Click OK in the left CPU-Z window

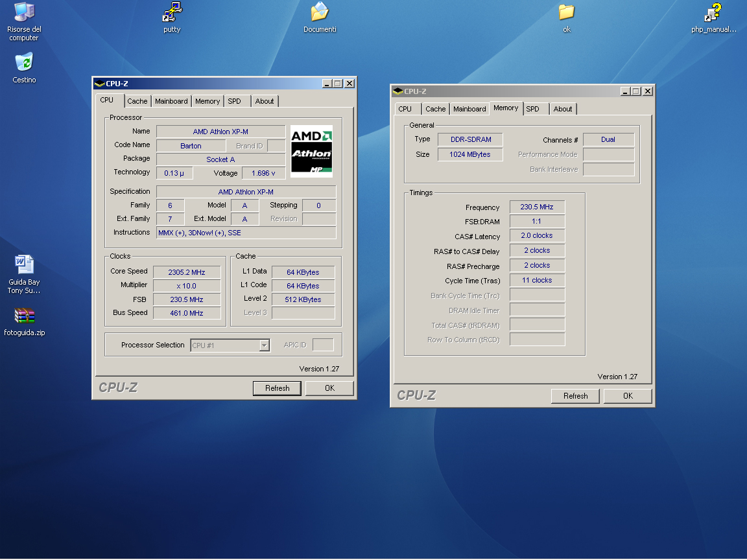click(329, 388)
